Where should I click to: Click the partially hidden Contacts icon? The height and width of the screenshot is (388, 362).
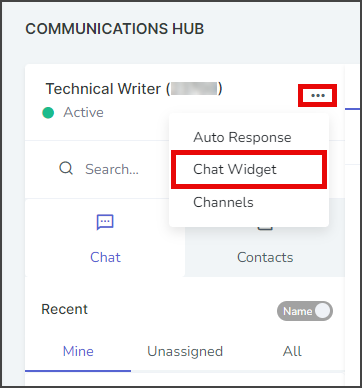[x=265, y=229]
